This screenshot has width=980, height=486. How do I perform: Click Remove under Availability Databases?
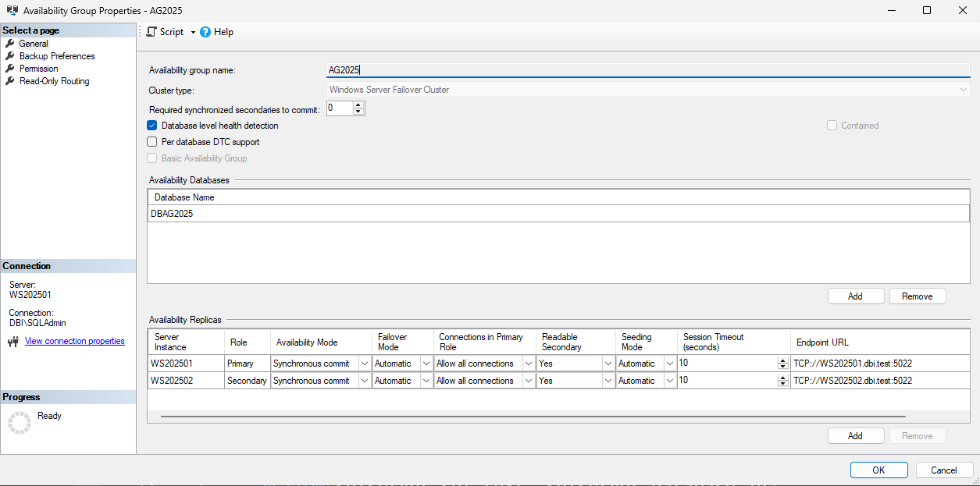point(917,296)
